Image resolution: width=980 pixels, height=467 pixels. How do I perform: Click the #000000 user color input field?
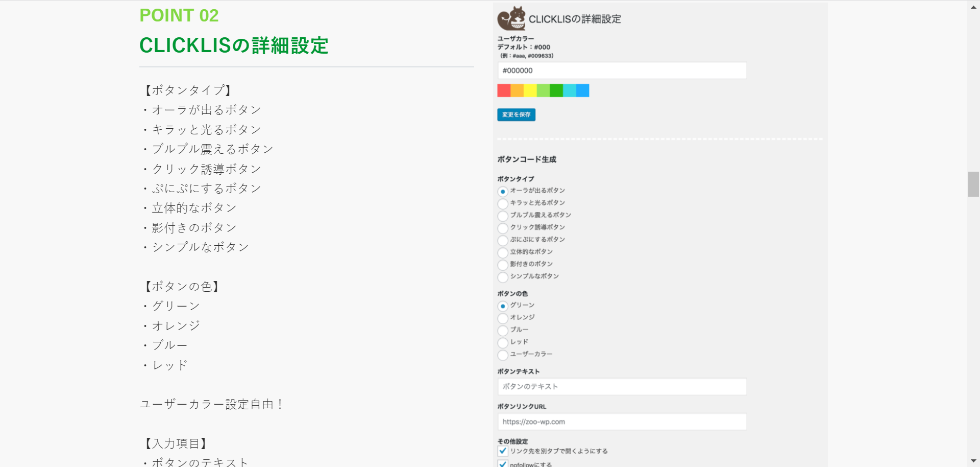(x=622, y=70)
